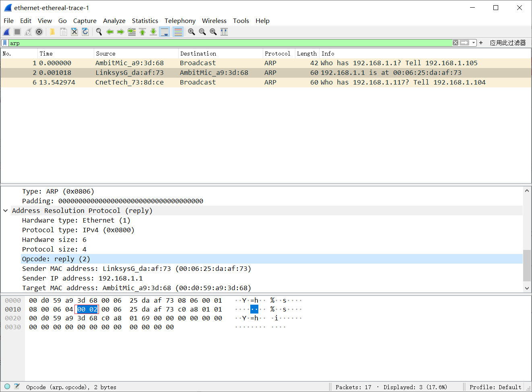
Task: Start capturing packets with shark fin icon
Action: [x=6, y=32]
